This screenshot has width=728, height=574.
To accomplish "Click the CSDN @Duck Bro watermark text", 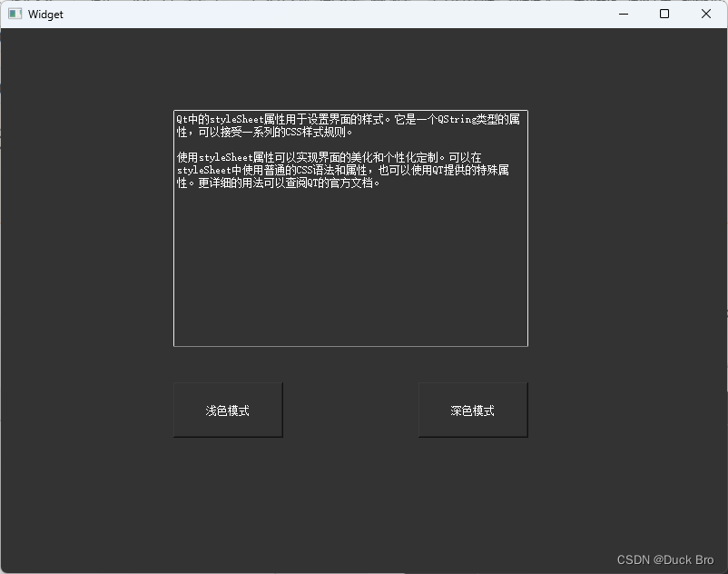I will (665, 560).
